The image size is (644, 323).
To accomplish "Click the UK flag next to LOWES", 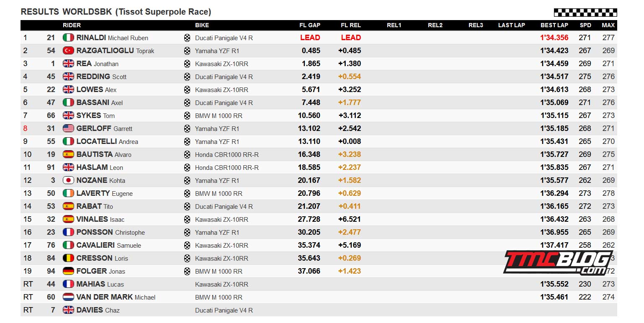I will click(68, 90).
